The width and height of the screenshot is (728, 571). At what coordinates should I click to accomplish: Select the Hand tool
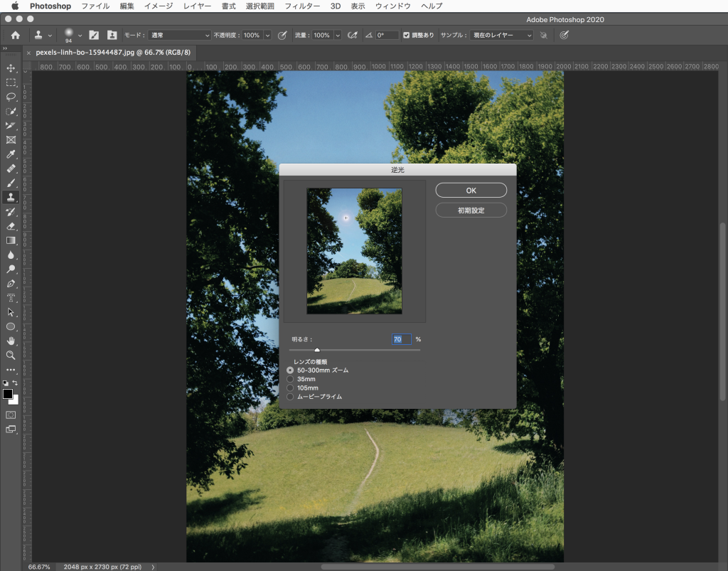pos(11,341)
